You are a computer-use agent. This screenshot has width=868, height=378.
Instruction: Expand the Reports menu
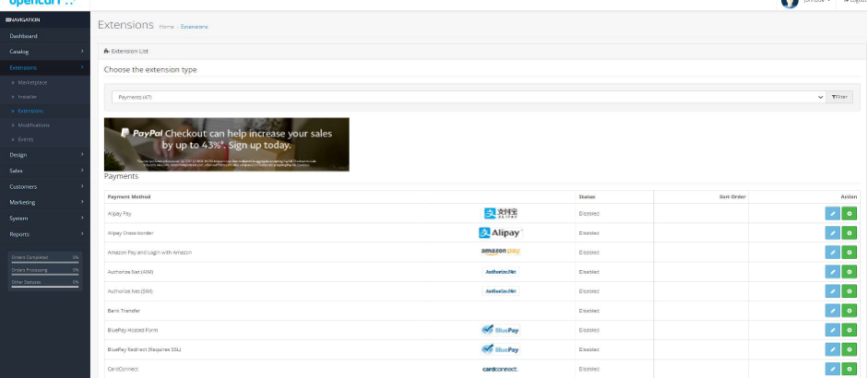[45, 234]
